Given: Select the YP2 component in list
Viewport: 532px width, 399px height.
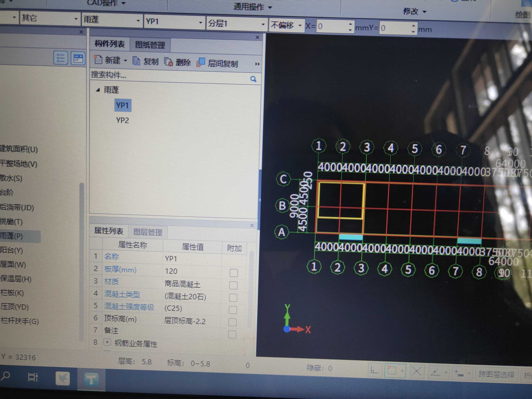Looking at the screenshot, I should 122,120.
